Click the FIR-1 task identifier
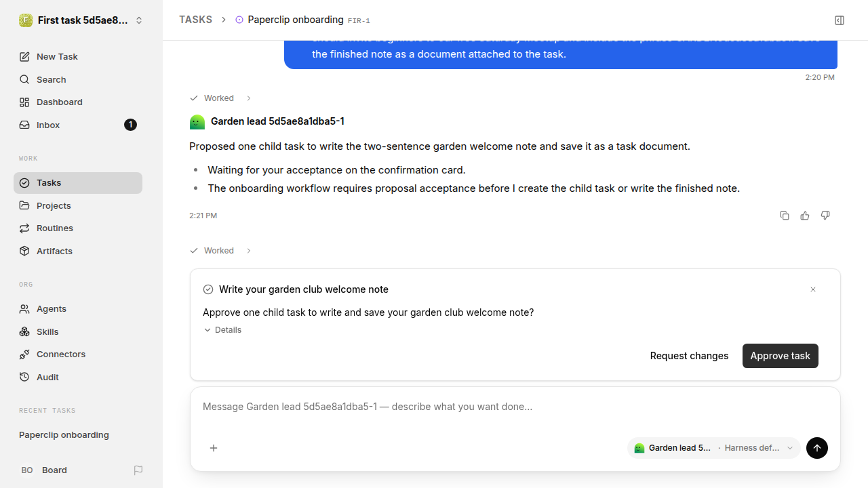This screenshot has width=868, height=488. [x=359, y=21]
